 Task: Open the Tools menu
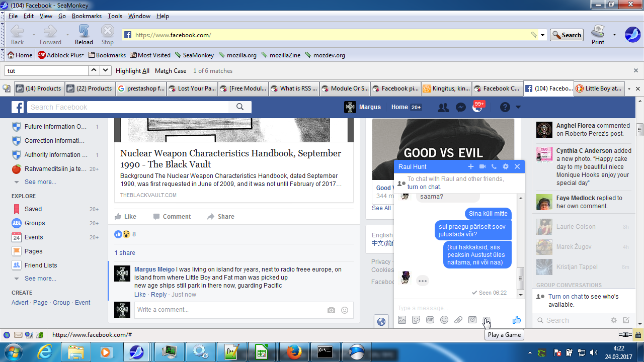(115, 16)
